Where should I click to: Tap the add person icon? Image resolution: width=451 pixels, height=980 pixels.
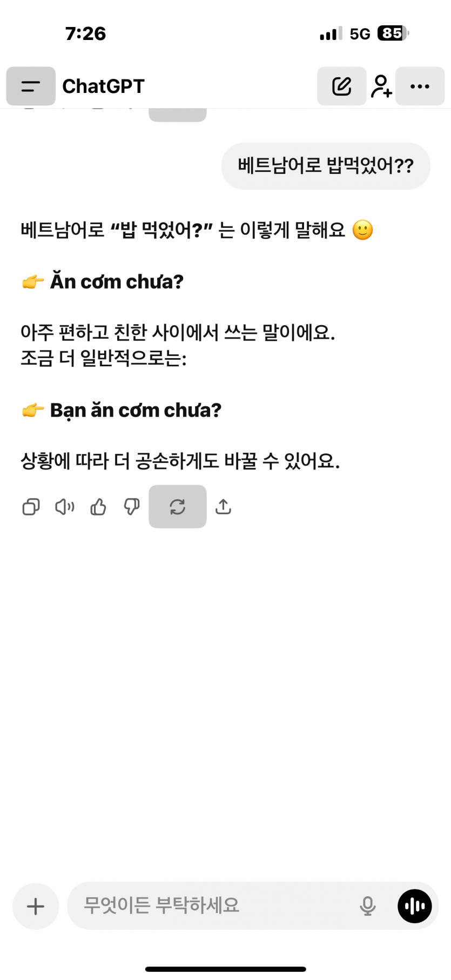[381, 86]
